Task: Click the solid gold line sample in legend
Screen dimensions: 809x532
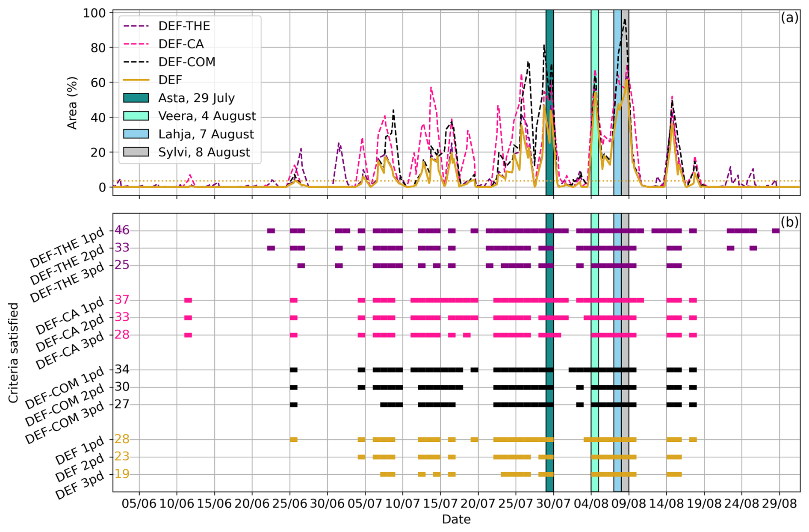Action: [136, 80]
